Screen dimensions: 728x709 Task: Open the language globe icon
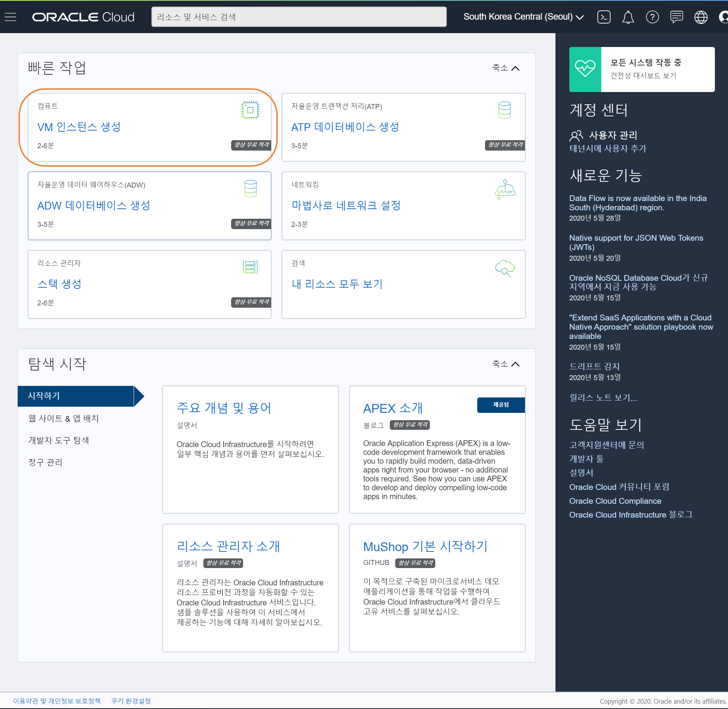pyautogui.click(x=701, y=17)
